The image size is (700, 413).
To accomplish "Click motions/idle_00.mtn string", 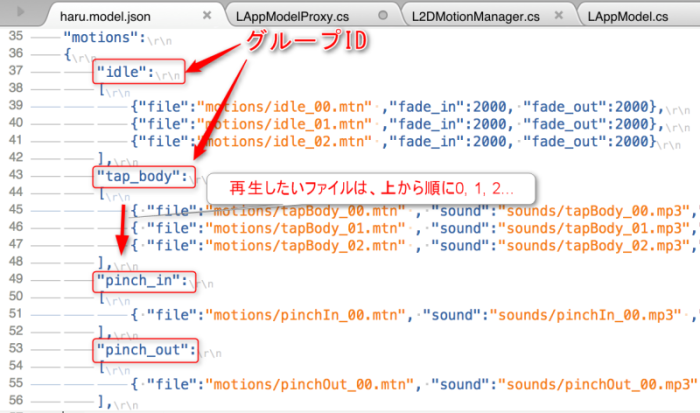I will [x=284, y=107].
